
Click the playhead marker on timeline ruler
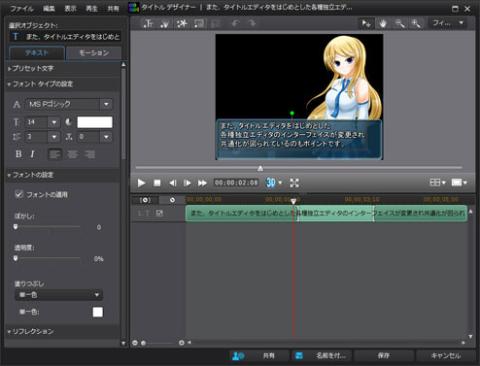(x=293, y=201)
